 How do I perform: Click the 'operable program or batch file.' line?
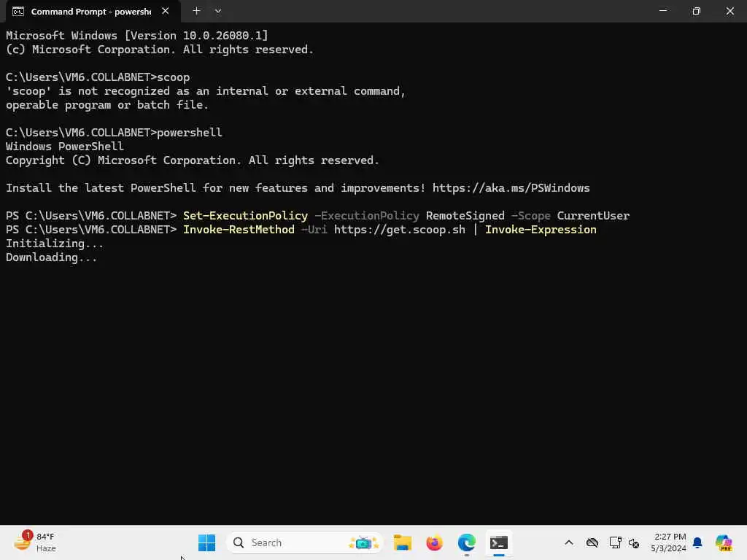pos(107,105)
